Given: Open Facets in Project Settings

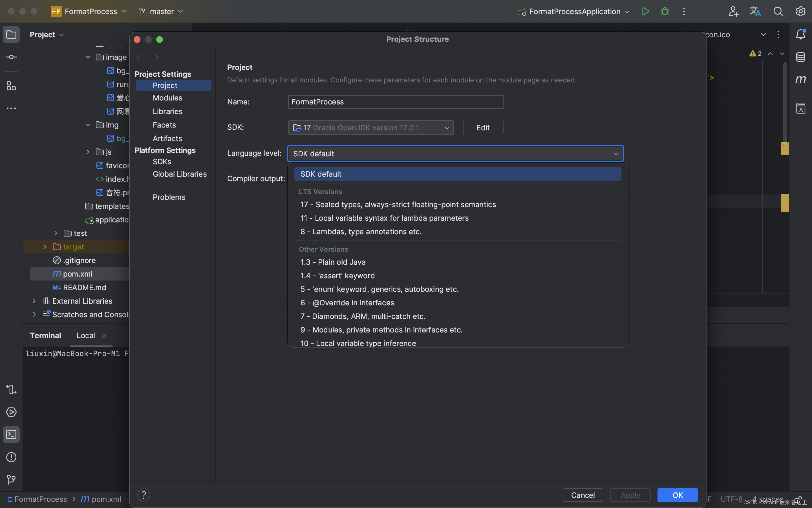Looking at the screenshot, I should coord(164,125).
